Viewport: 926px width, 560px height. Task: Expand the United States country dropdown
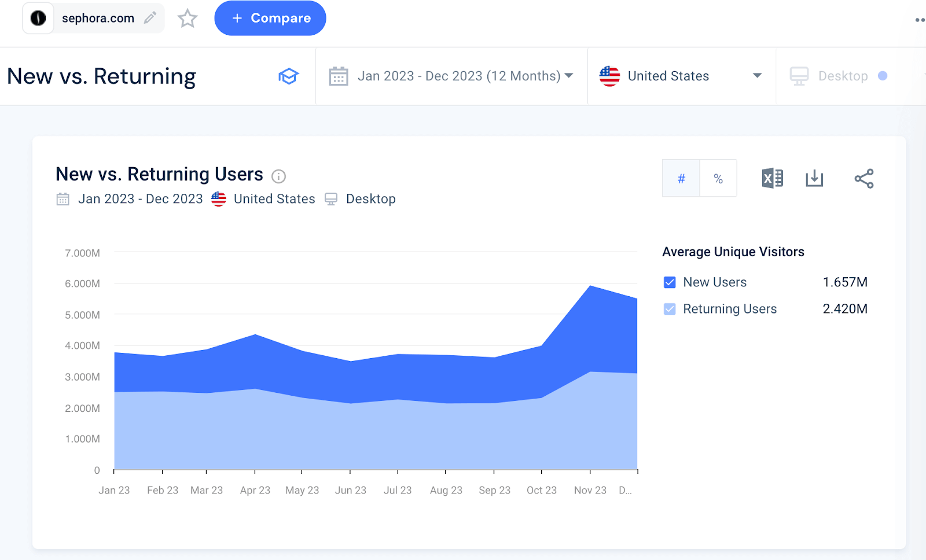pyautogui.click(x=757, y=76)
